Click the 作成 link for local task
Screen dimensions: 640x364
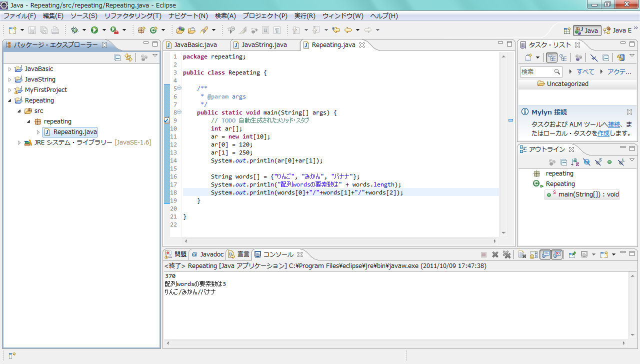pyautogui.click(x=603, y=133)
